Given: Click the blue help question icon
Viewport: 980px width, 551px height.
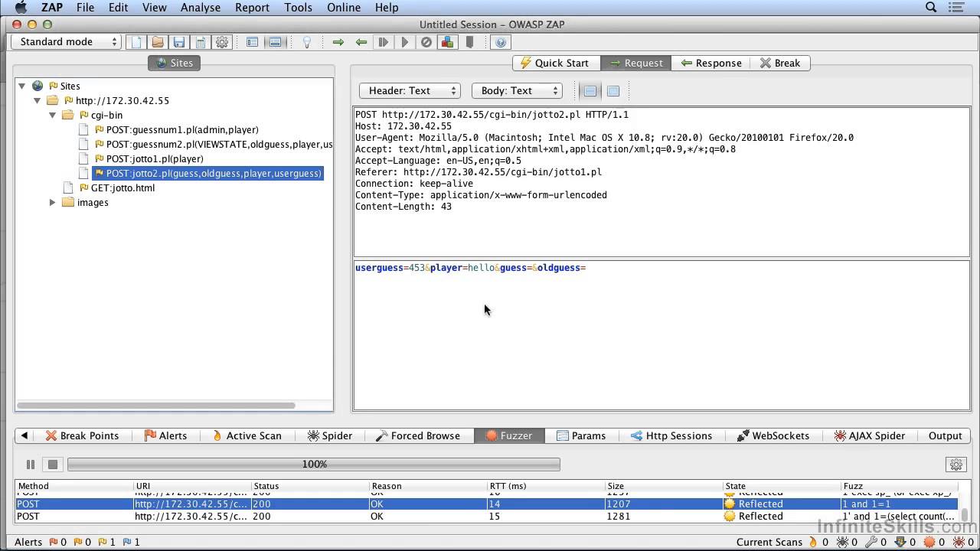Looking at the screenshot, I should point(501,42).
